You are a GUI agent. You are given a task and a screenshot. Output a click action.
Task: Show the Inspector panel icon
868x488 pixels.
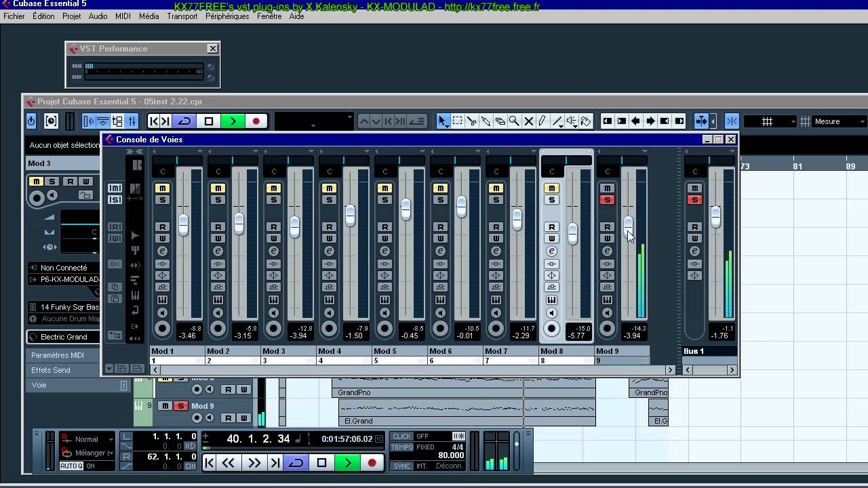[89, 121]
